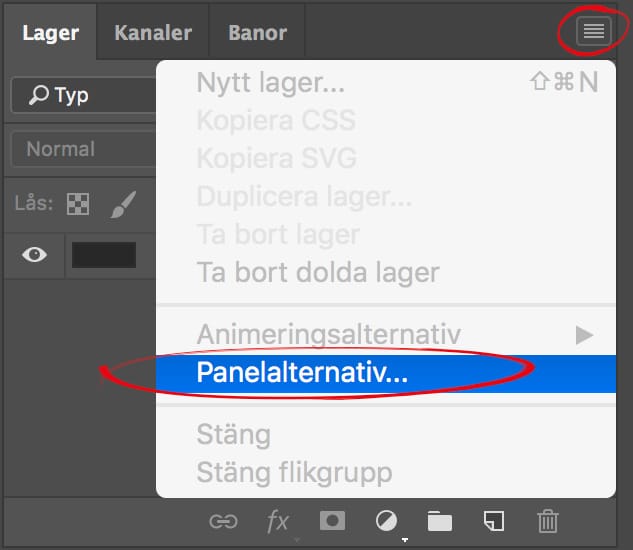Open the Normal blend mode dropdown
Viewport: 633px width, 550px height.
84,149
